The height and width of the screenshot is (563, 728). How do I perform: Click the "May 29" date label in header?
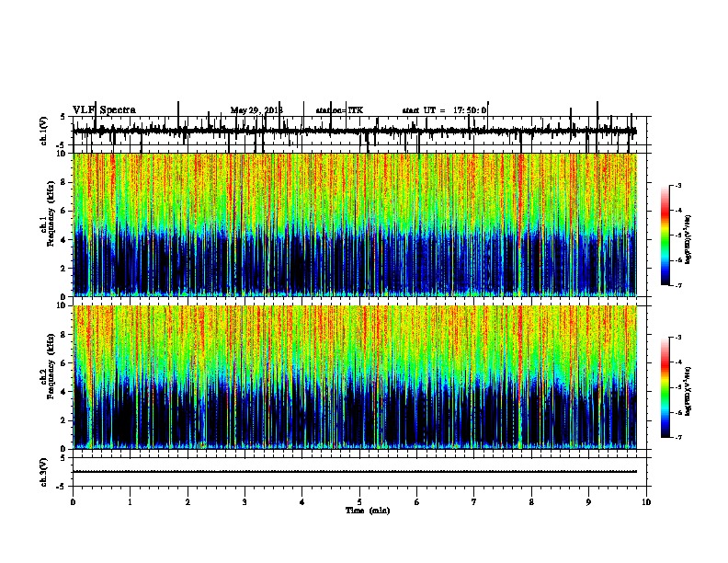pyautogui.click(x=245, y=110)
